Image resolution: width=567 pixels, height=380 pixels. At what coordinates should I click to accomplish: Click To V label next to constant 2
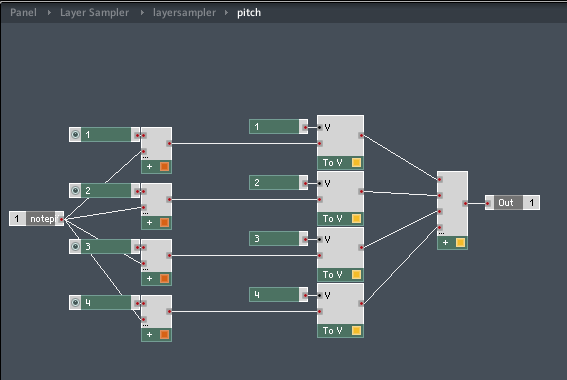point(333,219)
